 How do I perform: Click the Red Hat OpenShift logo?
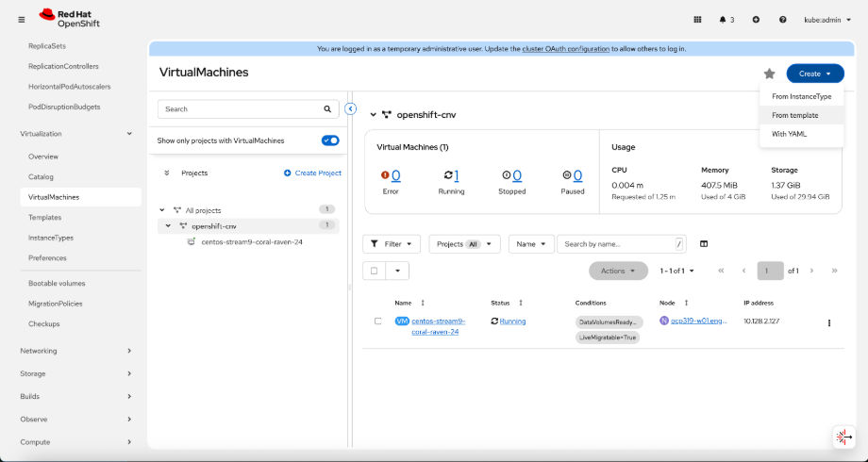(70, 18)
